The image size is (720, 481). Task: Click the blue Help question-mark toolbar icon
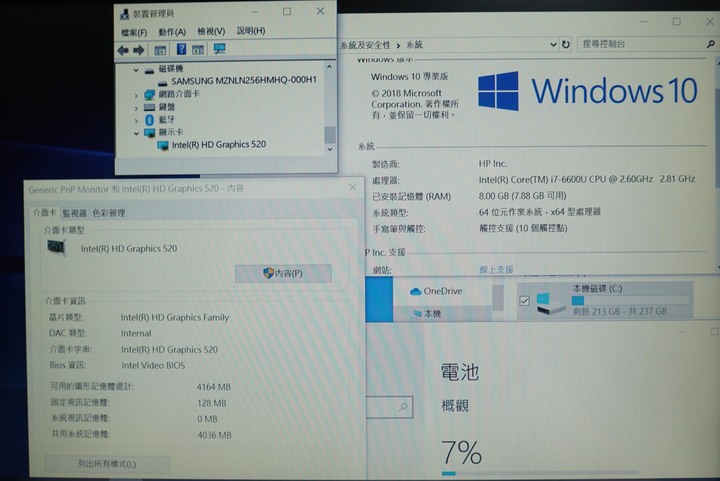click(181, 49)
